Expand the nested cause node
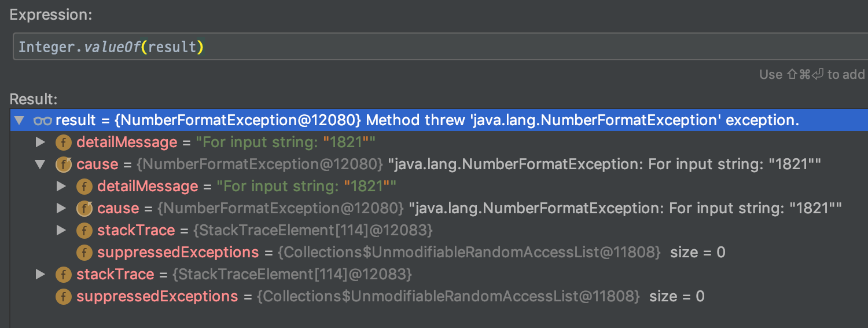Screen dimensions: 868x328 point(61,209)
